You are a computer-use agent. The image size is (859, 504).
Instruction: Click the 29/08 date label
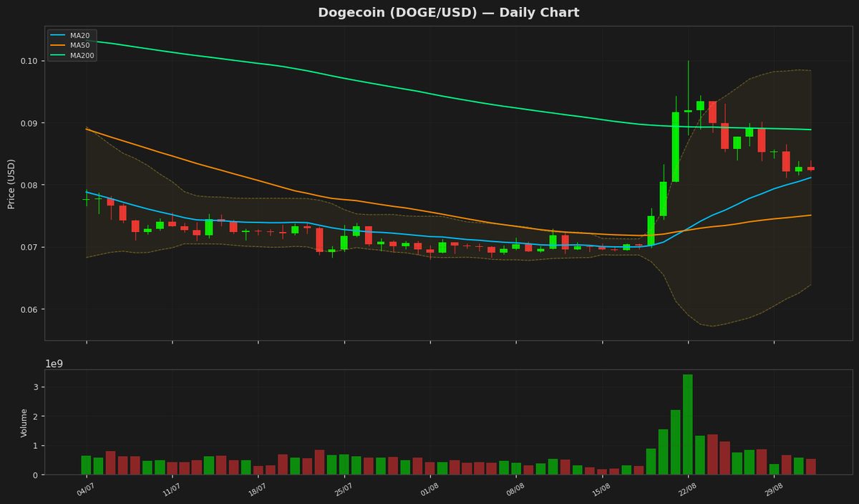point(772,490)
